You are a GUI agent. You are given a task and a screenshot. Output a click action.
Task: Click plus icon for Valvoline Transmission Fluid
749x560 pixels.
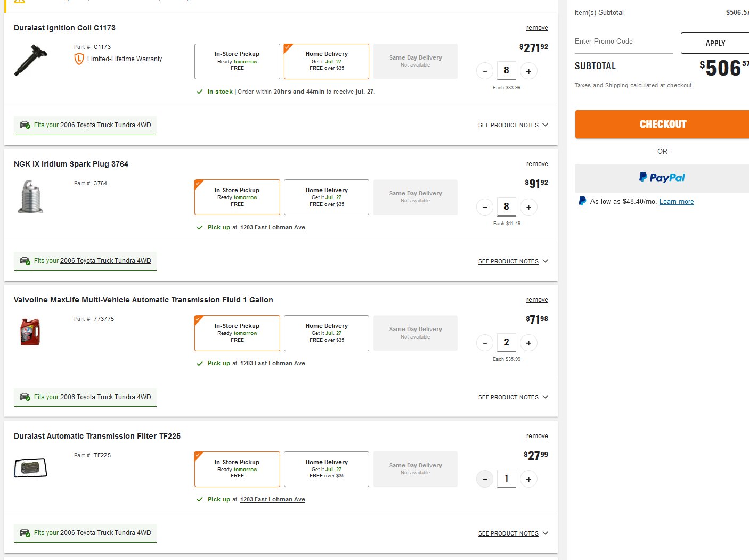click(528, 343)
